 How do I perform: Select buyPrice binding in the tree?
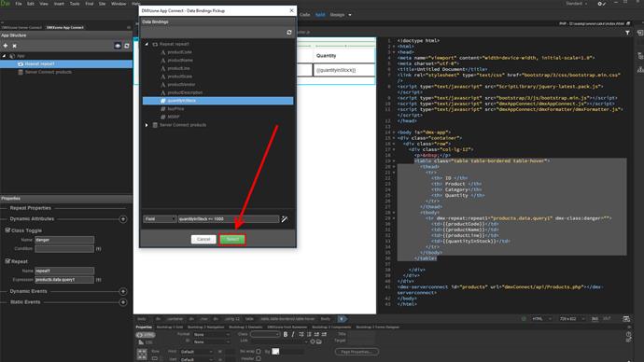(x=175, y=109)
